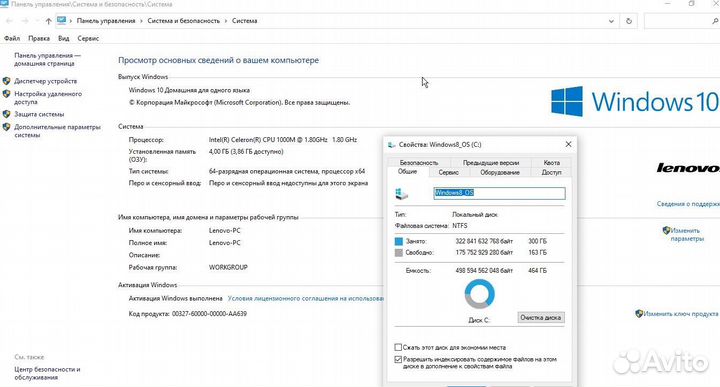
Task: Open the Файл menu
Action: point(12,39)
